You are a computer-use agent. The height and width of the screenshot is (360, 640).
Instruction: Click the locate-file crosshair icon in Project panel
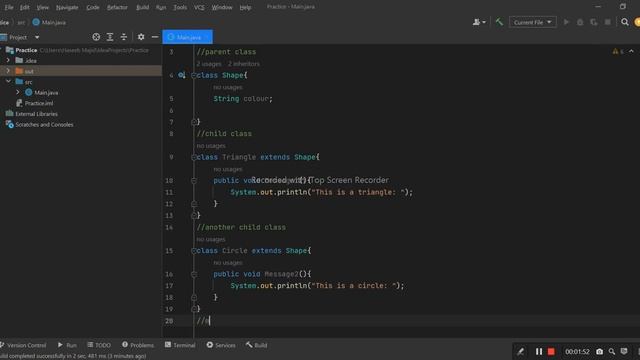pos(96,37)
